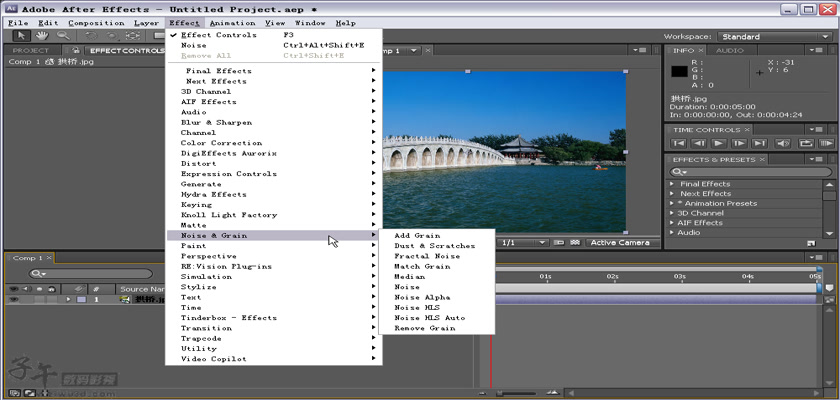
Task: Toggle loop playback option
Action: pos(806,144)
